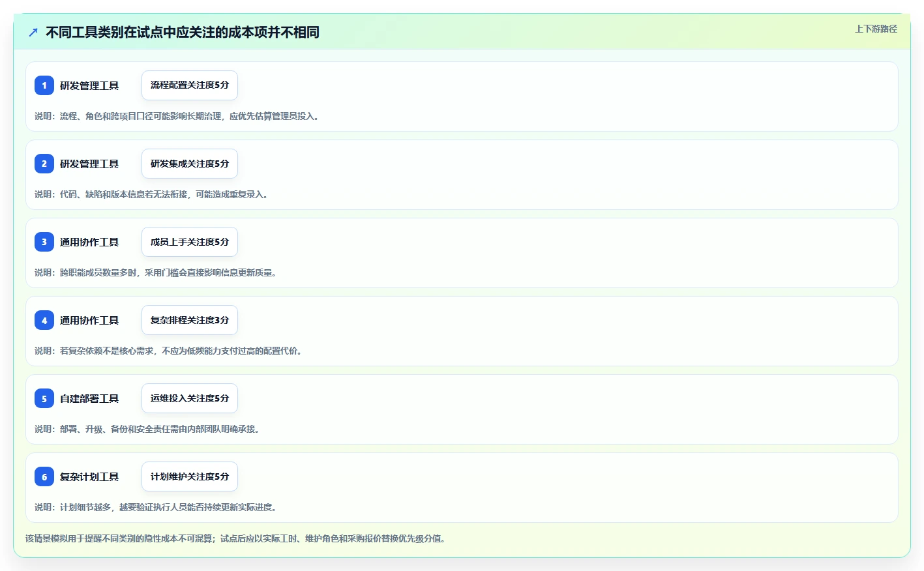Viewport: 924px width, 571px height.
Task: Click 研发管理工具 label in card 1
Action: pos(89,86)
